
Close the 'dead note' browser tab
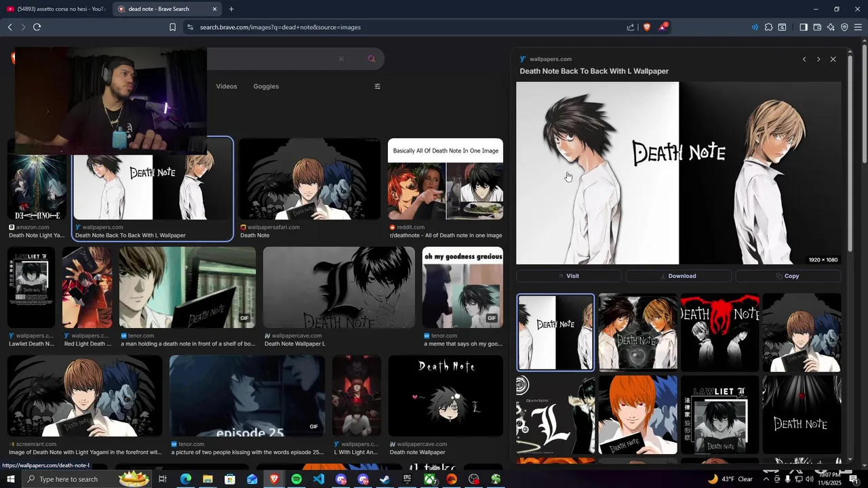[x=215, y=9]
